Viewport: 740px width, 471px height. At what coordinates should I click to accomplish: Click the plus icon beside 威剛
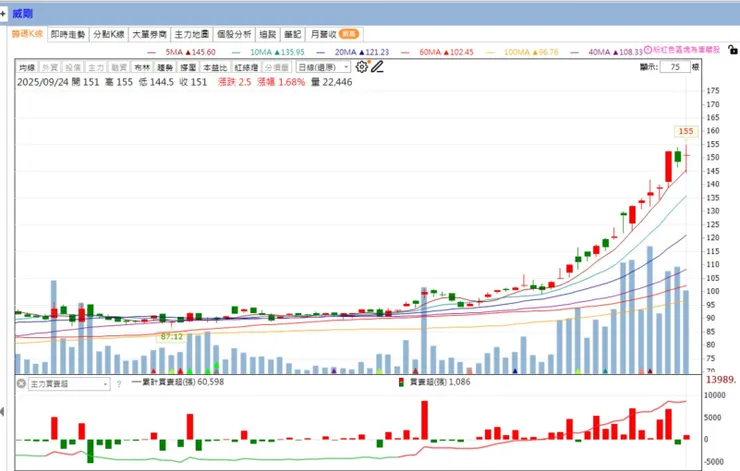pos(3,14)
